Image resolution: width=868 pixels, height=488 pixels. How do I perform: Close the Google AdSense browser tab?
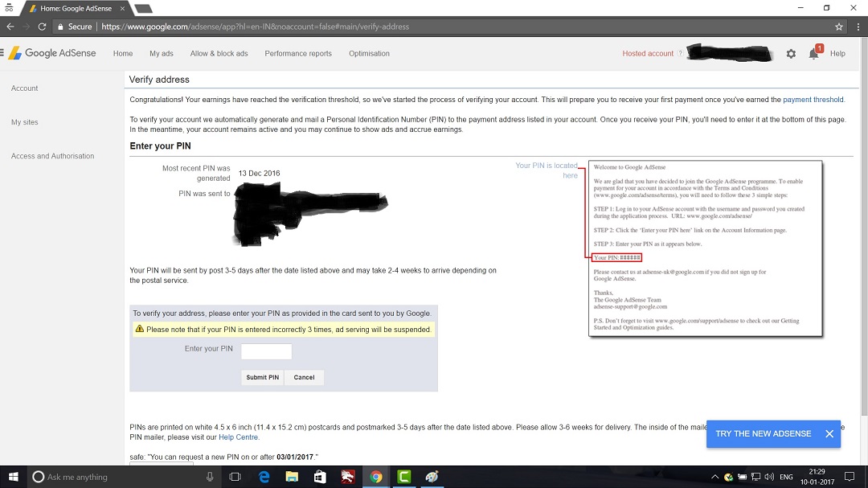tap(122, 8)
